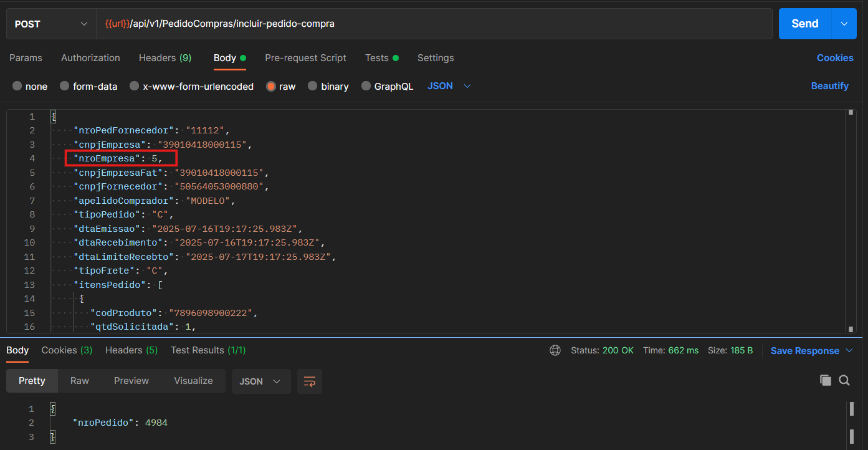The width and height of the screenshot is (868, 450).
Task: Open the Cookies link
Action: pos(834,58)
